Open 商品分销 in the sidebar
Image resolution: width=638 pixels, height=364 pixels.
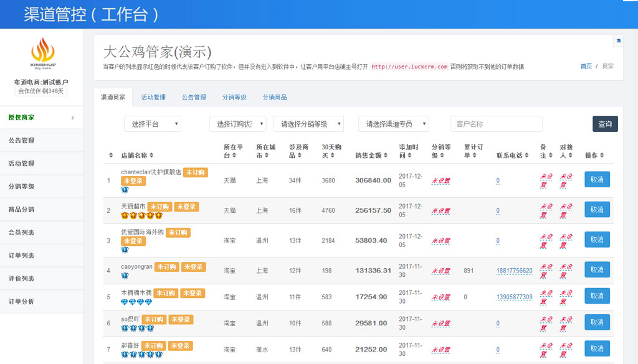click(x=42, y=210)
